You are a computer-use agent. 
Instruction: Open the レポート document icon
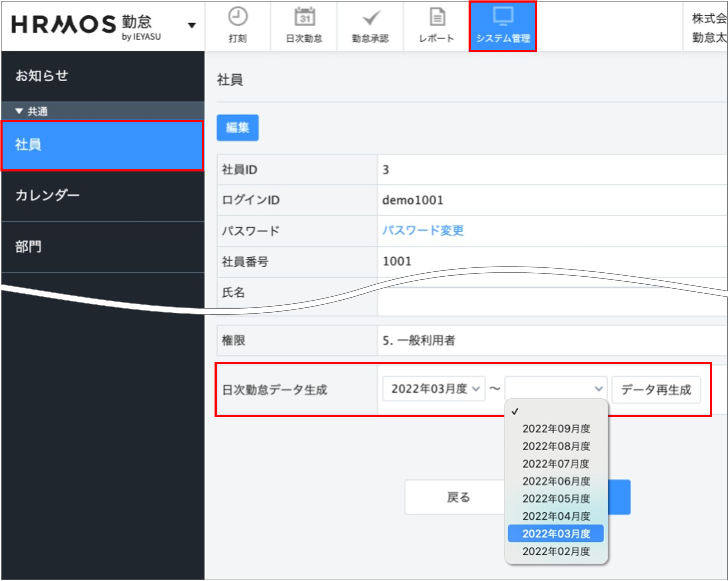pos(437,17)
